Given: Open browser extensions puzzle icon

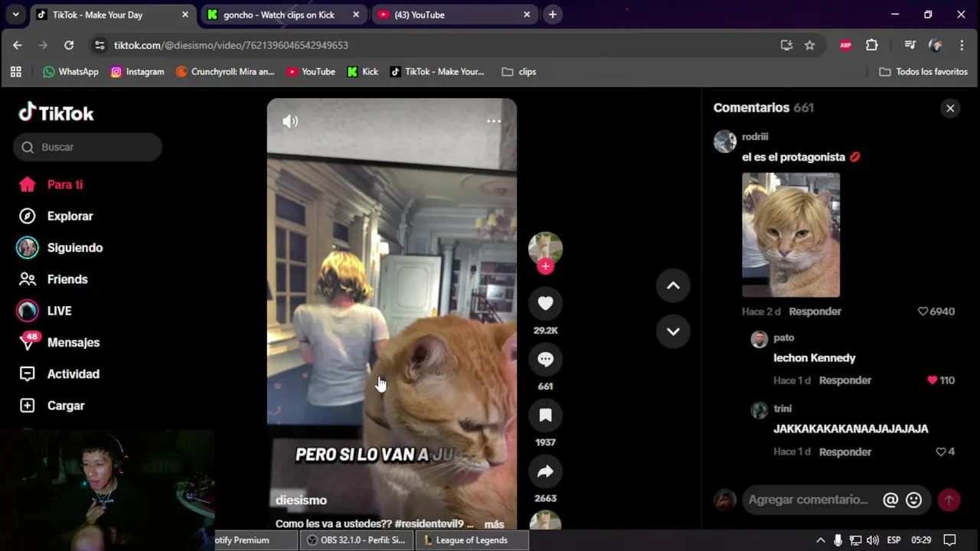Looking at the screenshot, I should 871,45.
